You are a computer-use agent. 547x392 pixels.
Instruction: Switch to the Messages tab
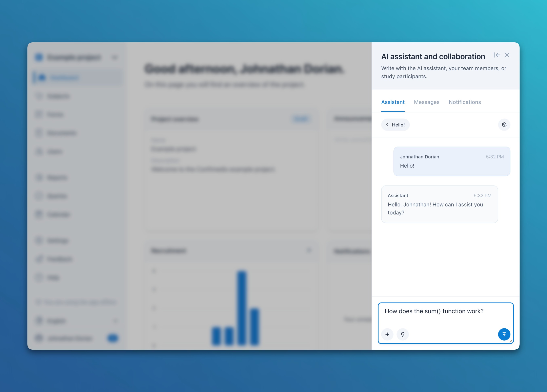pos(427,102)
